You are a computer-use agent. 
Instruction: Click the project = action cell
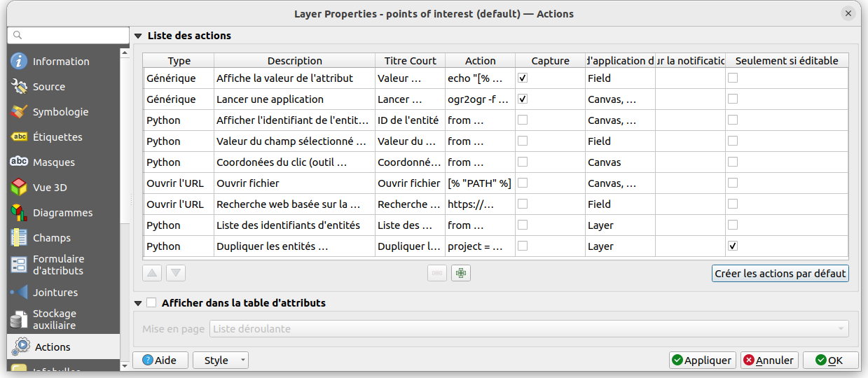[x=481, y=246]
